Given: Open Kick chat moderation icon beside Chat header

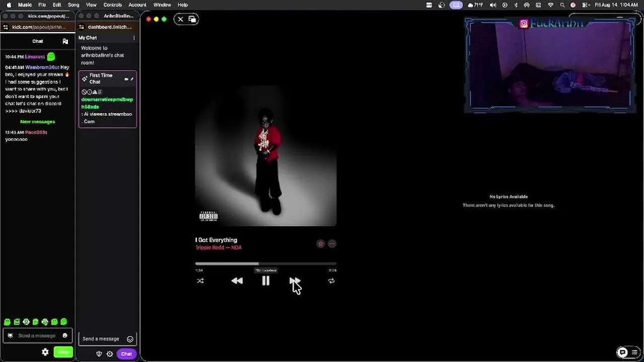Looking at the screenshot, I should (65, 41).
